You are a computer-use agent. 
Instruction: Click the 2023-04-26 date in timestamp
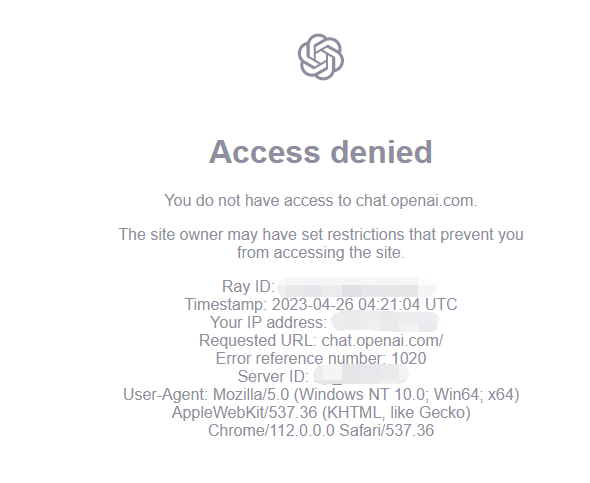pyautogui.click(x=313, y=304)
